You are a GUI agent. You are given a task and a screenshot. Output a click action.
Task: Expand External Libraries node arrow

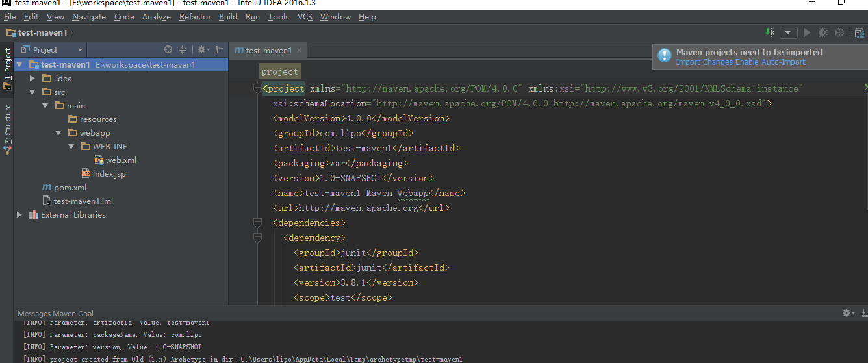[19, 214]
